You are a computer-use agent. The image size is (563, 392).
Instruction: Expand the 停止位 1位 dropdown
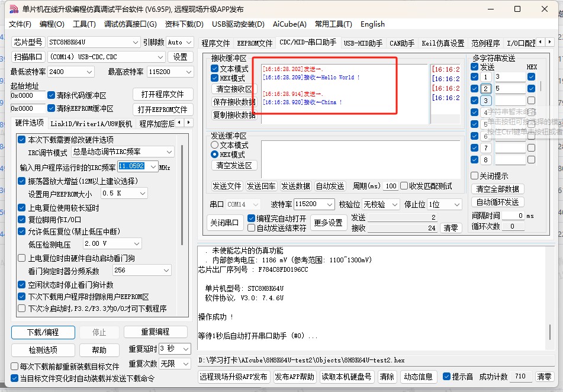point(456,204)
